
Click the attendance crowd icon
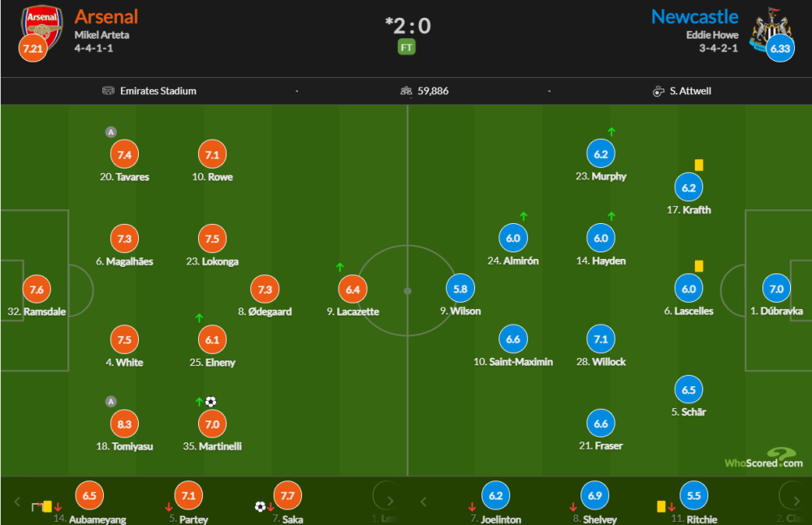406,91
